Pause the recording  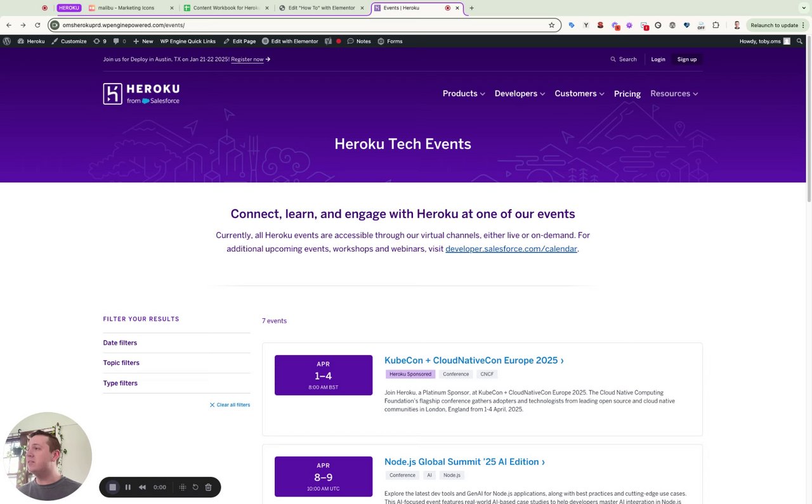[128, 487]
